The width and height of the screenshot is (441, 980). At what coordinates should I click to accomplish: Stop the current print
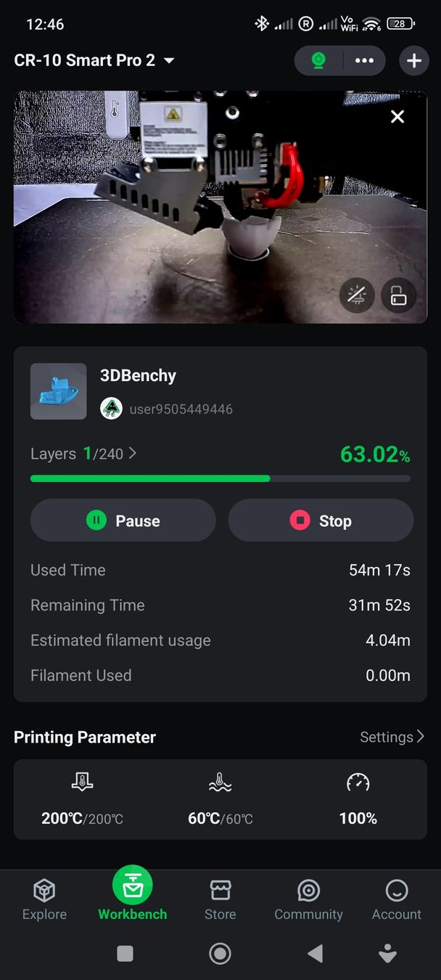tap(321, 520)
